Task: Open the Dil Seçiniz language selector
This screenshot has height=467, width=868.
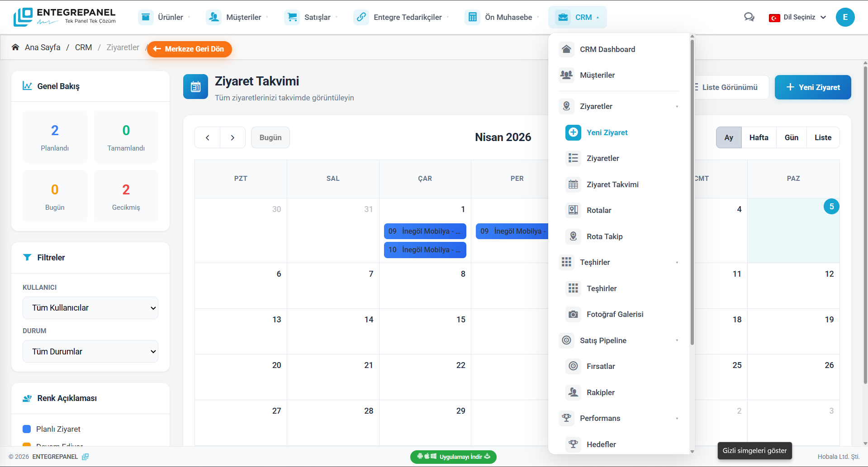Action: pos(797,17)
